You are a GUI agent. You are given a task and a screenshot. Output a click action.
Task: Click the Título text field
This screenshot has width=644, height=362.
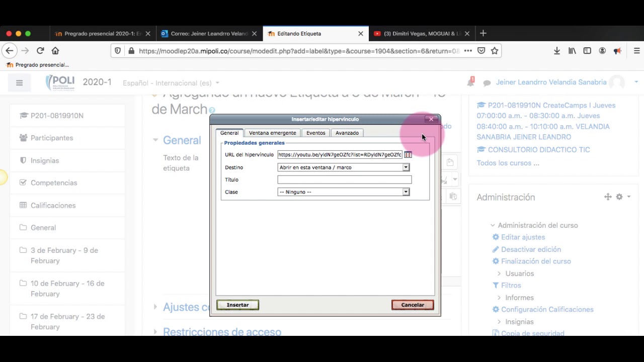click(344, 179)
